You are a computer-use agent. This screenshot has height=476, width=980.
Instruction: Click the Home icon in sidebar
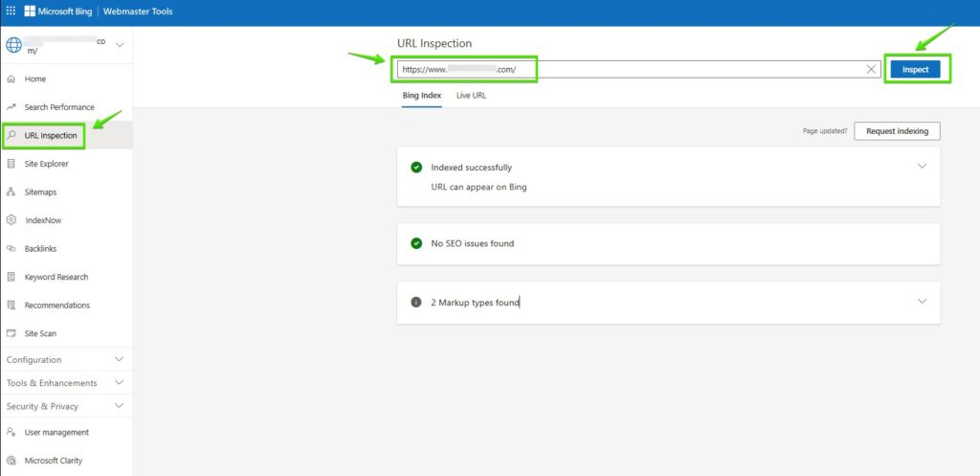tap(11, 79)
